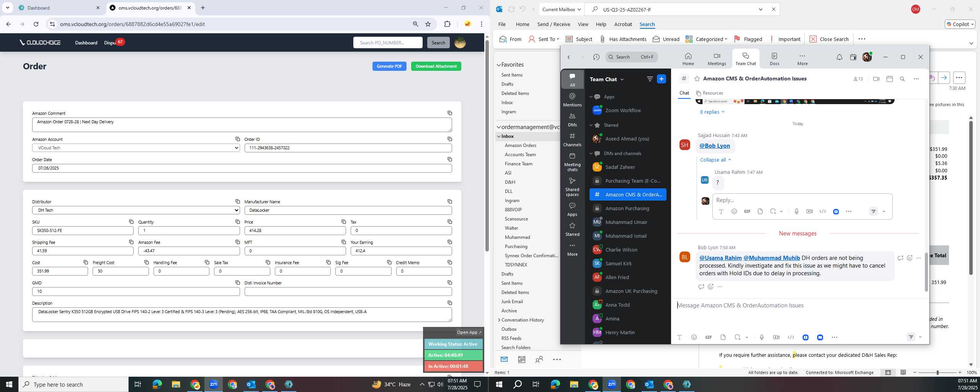
Task: Copy the Amazon Comment field value
Action: (x=450, y=113)
